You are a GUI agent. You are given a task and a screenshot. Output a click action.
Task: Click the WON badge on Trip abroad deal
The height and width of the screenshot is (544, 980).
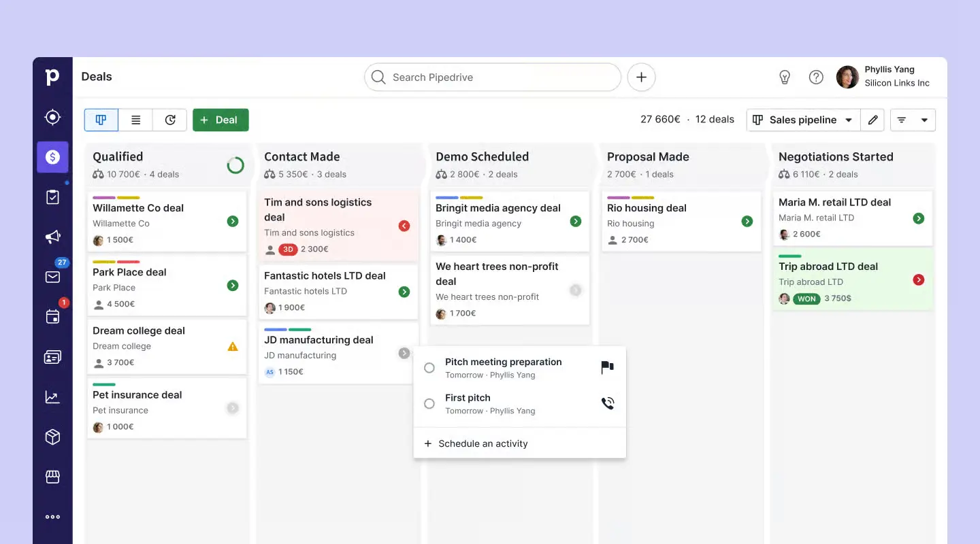point(806,299)
